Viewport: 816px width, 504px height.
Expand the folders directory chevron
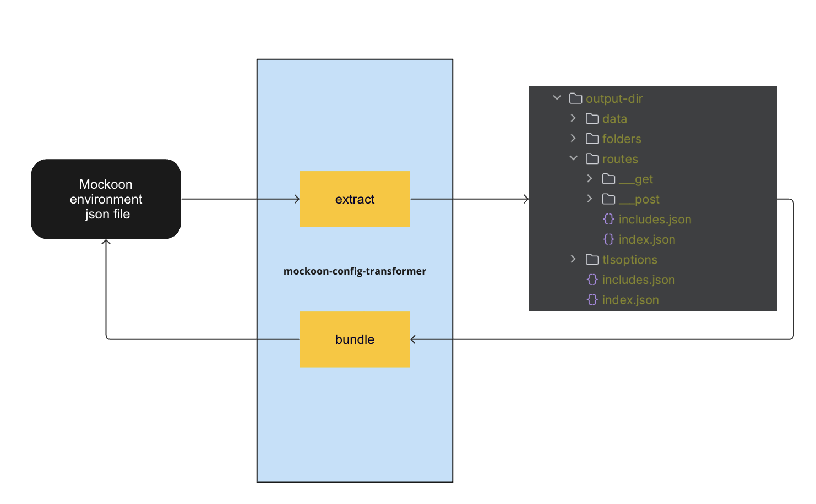(x=573, y=138)
